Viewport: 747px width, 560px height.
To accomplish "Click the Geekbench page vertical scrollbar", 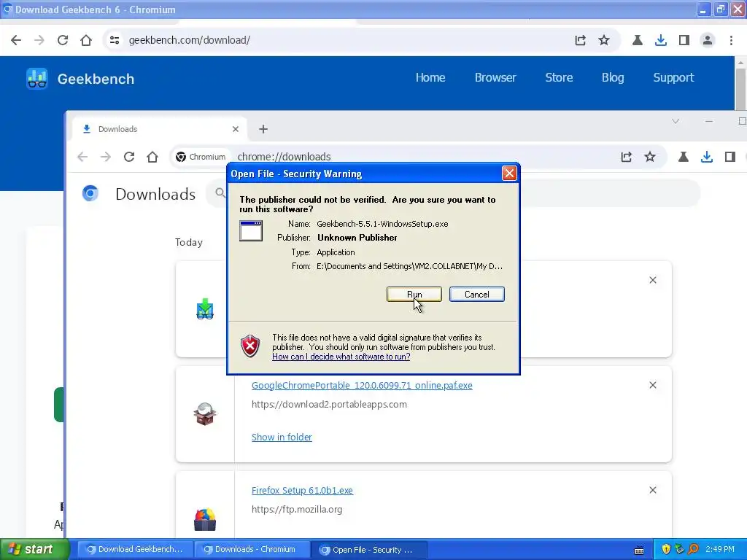I will pos(740,88).
